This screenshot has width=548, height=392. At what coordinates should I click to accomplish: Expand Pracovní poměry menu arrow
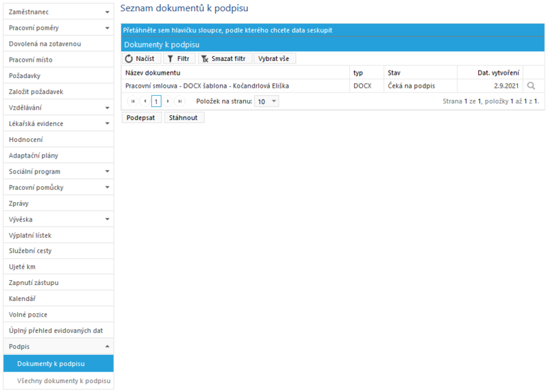108,28
